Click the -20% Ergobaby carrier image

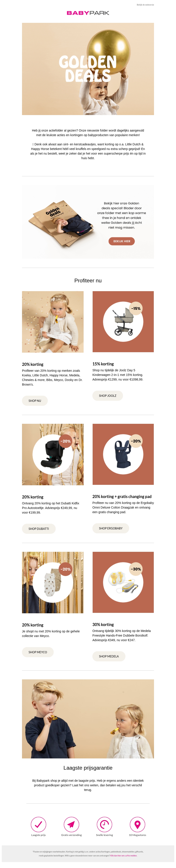pos(123,454)
